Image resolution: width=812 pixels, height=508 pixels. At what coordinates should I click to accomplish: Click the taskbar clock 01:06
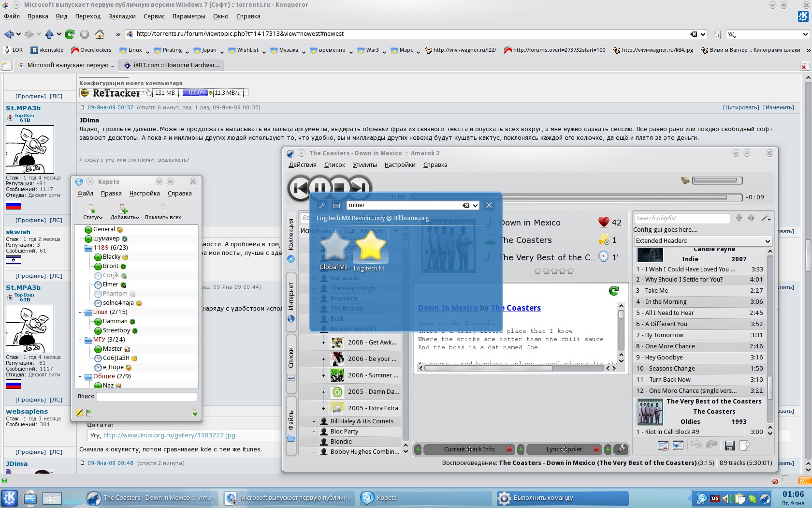[x=793, y=494]
